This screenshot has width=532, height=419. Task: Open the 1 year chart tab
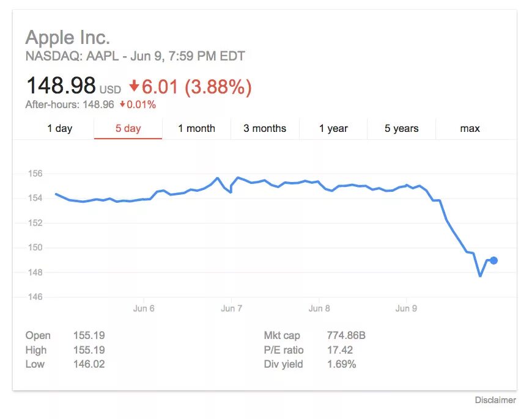tap(333, 128)
